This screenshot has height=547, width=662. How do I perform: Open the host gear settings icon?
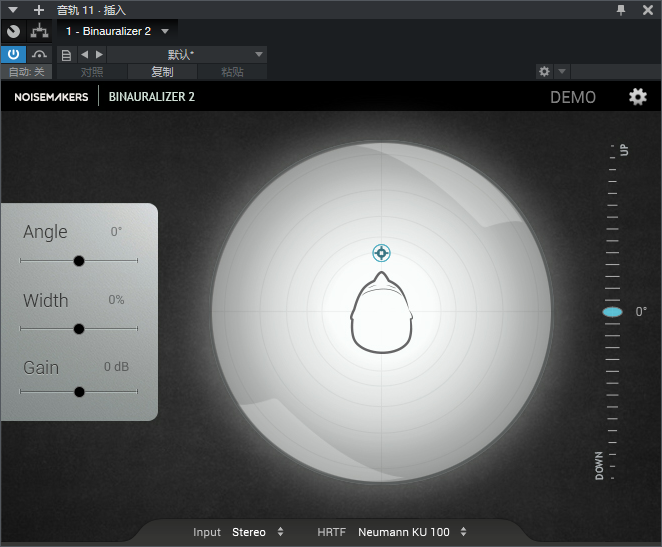click(544, 71)
